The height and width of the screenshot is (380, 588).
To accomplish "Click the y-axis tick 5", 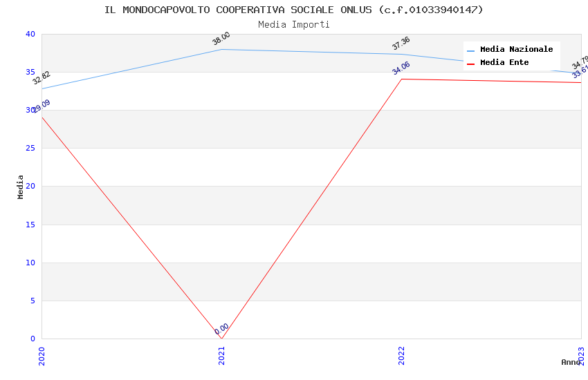I will pyautogui.click(x=33, y=301).
